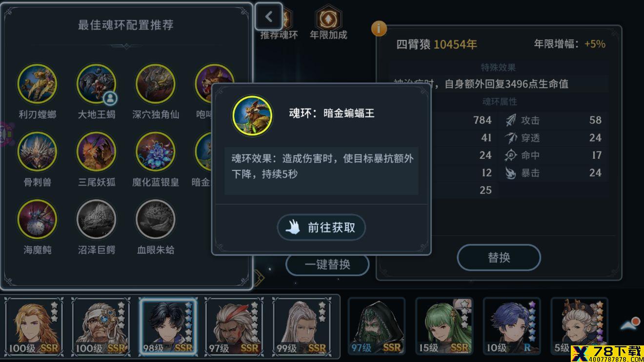Select the 海魔鲀 soul ring icon
This screenshot has width=644, height=362.
(37, 219)
